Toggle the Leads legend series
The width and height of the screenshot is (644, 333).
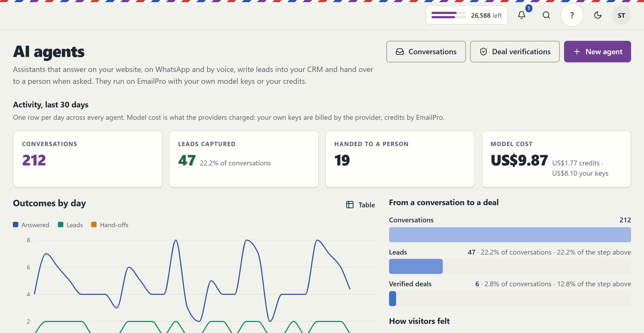[x=70, y=225]
